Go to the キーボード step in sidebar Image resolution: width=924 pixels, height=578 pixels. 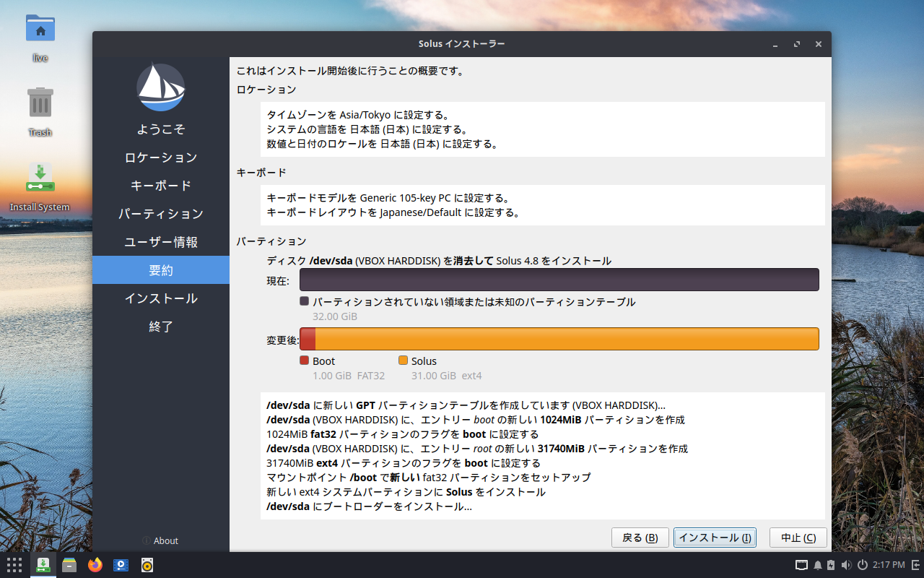(x=161, y=186)
